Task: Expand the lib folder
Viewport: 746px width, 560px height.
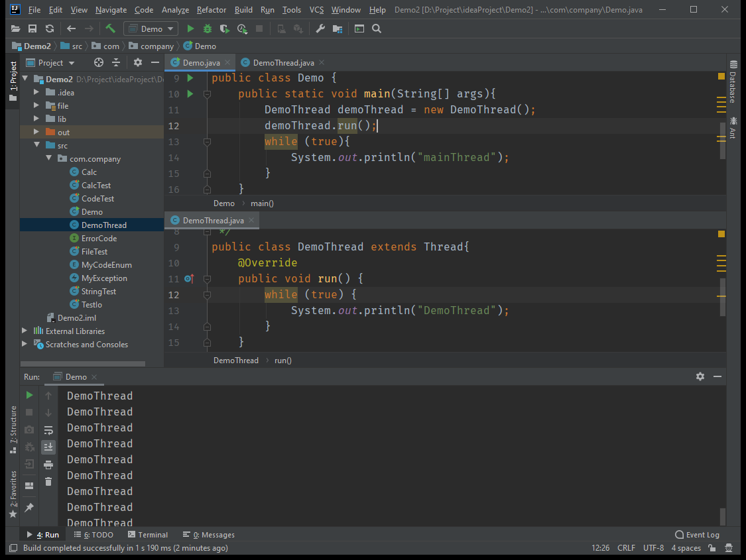Action: click(x=36, y=119)
